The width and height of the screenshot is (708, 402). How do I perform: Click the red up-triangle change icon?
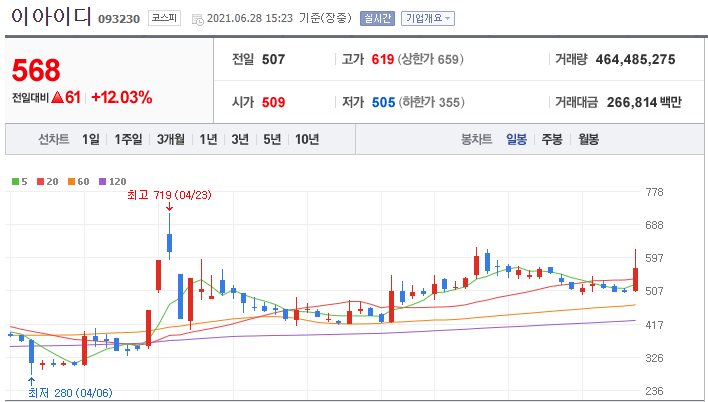(57, 97)
